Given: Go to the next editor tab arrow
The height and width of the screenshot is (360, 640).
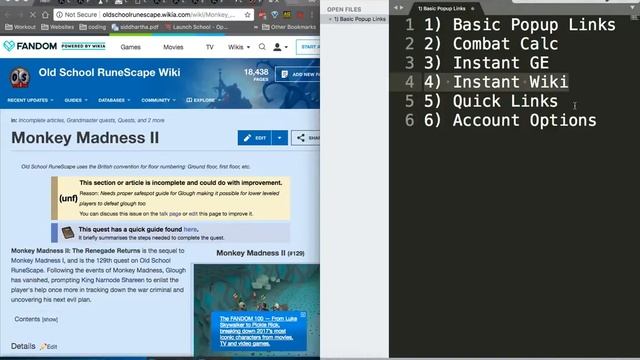Looking at the screenshot, I should point(402,7).
